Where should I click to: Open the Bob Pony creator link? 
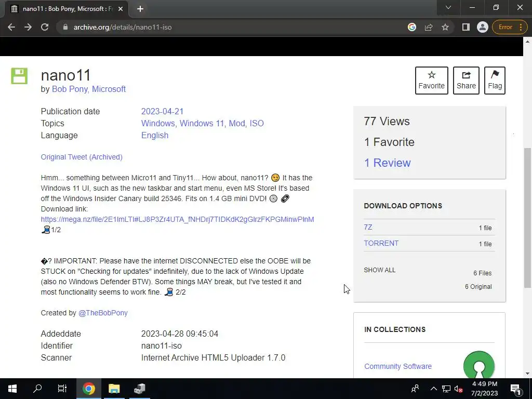(x=70, y=89)
